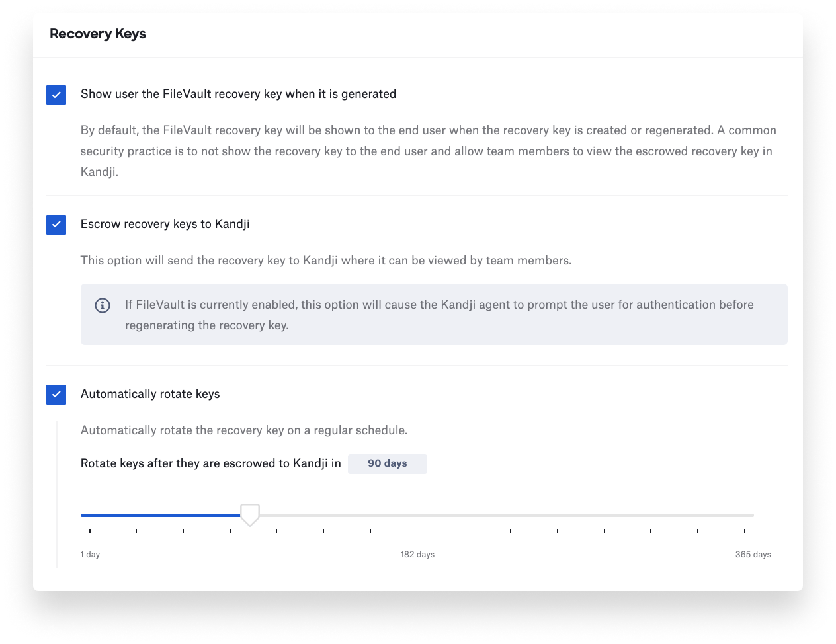Click Rotate keys after they are escrowed text
836x644 pixels.
point(210,463)
